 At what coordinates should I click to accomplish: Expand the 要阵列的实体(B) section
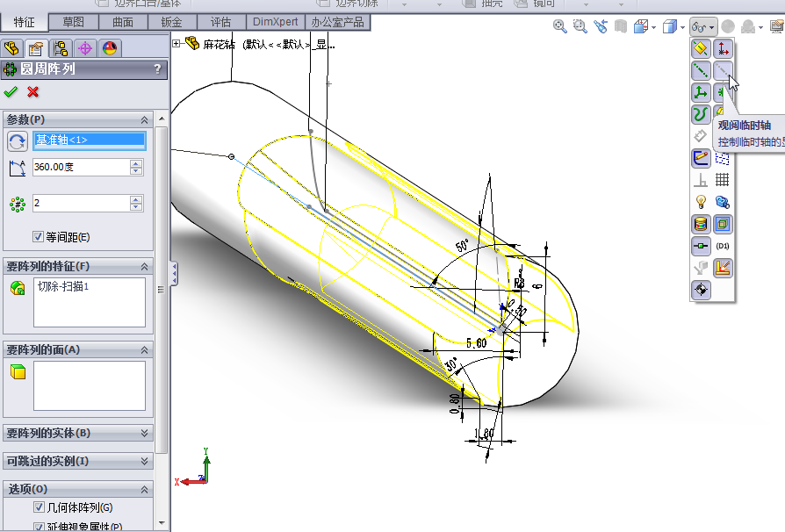click(x=144, y=433)
